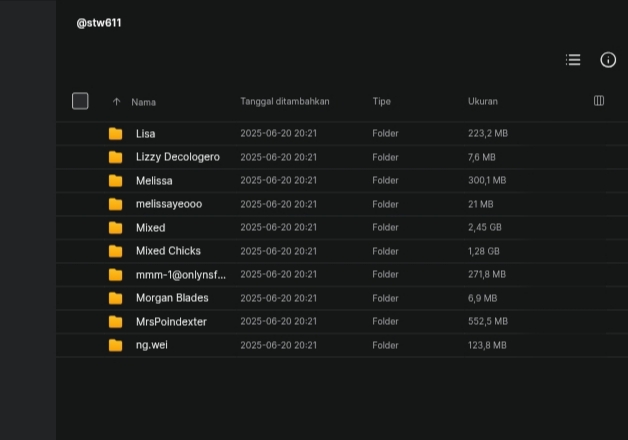Toggle the select-all checkbox
Screen dimensions: 628x440
pyautogui.click(x=80, y=101)
